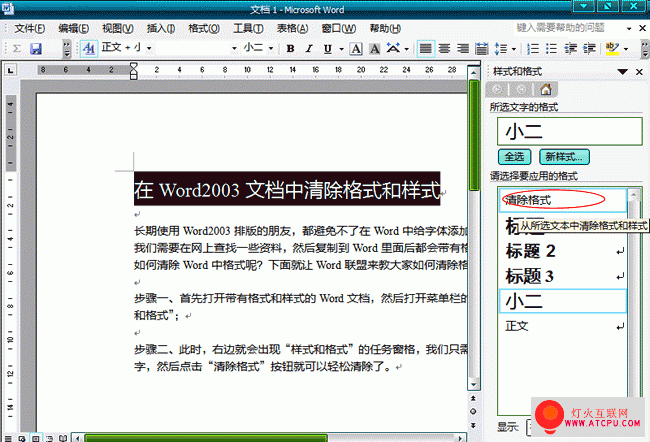Click the previous page browse button

(473, 398)
